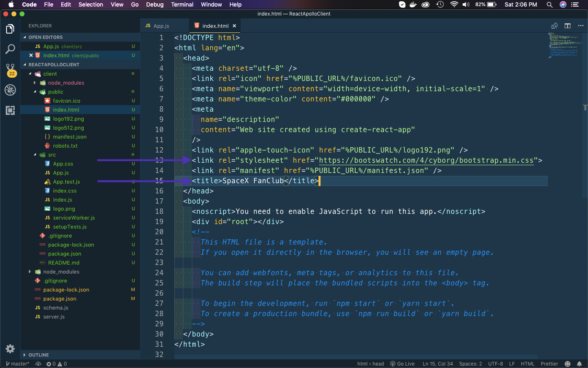Click the notifications bell in status bar
Viewport: 588px width, 368px height.
tap(579, 364)
